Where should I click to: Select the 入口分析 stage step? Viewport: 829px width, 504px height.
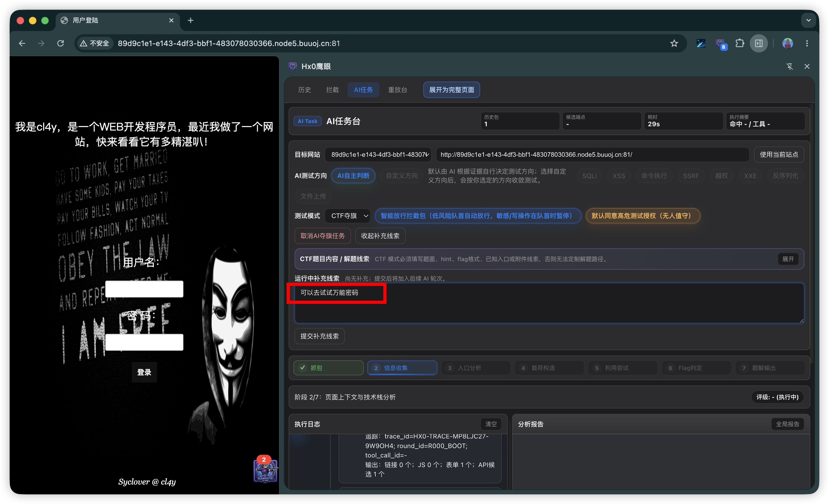pos(476,368)
